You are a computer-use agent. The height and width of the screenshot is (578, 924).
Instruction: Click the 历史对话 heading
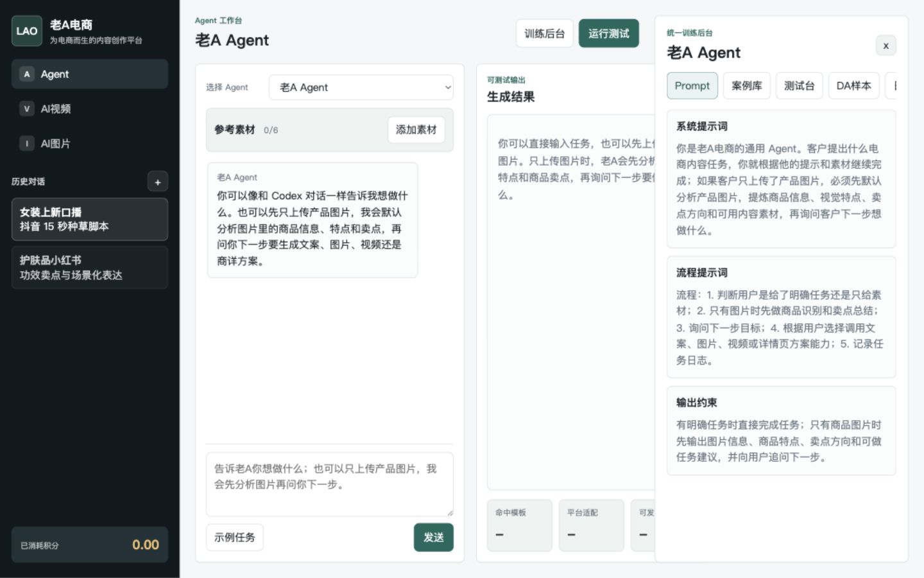[28, 182]
